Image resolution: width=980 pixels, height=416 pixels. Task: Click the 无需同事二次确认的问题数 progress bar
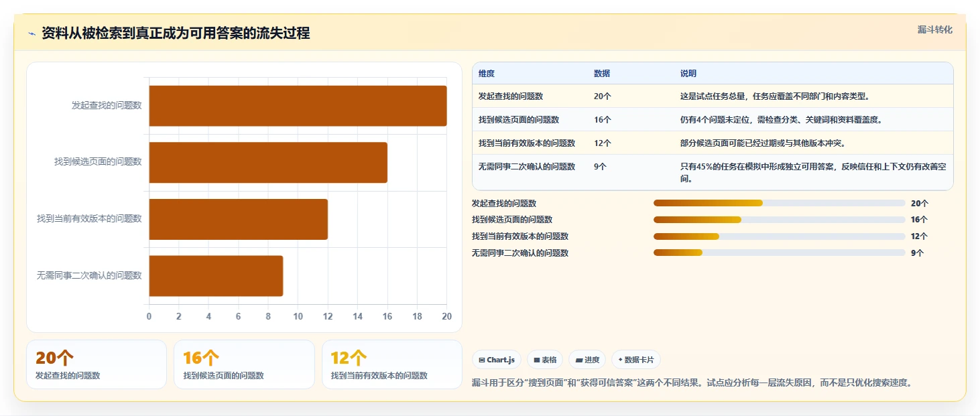[779, 253]
